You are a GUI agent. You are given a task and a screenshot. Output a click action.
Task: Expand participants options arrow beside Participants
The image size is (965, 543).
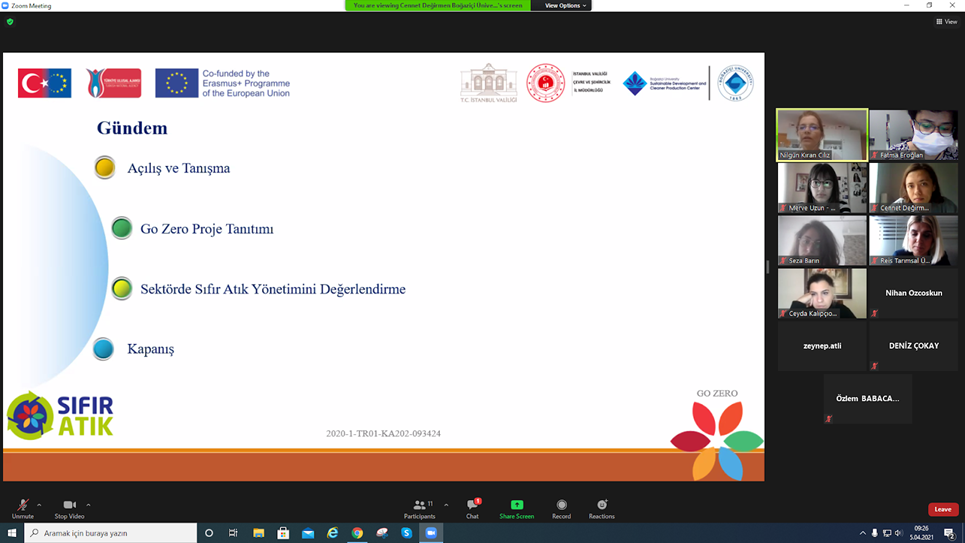pos(446,505)
